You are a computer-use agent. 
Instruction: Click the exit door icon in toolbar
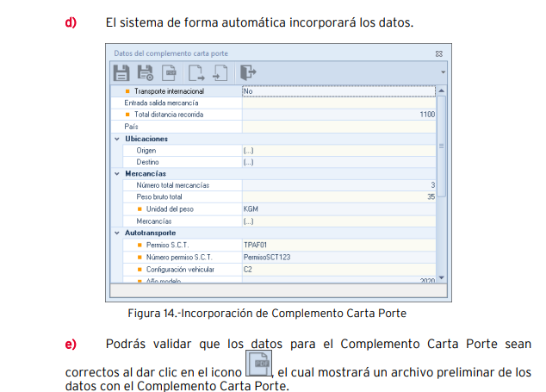[x=249, y=72]
